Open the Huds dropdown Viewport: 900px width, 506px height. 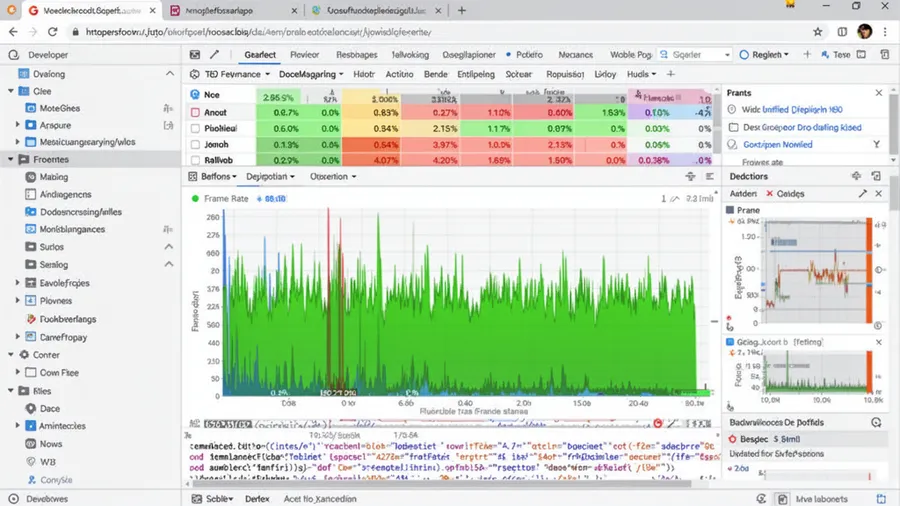click(641, 74)
